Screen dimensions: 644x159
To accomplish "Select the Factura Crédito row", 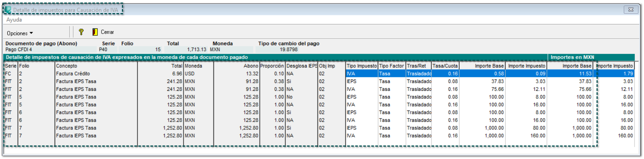I will [x=73, y=74].
